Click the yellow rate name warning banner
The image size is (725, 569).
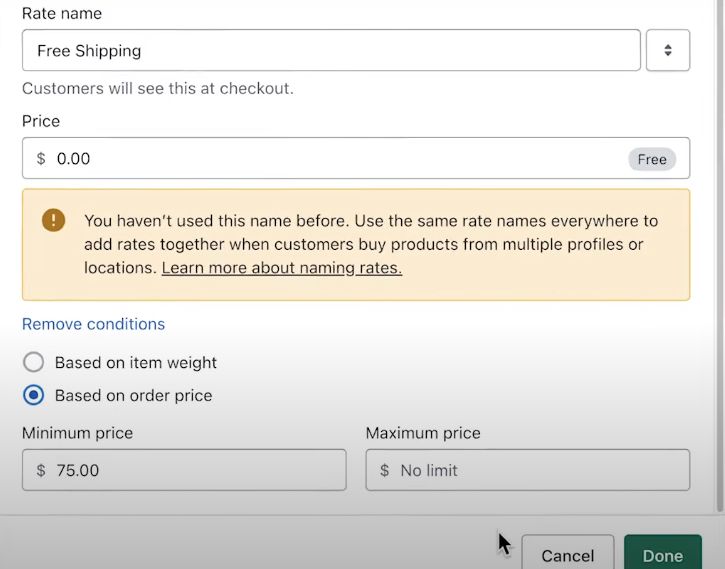(356, 245)
